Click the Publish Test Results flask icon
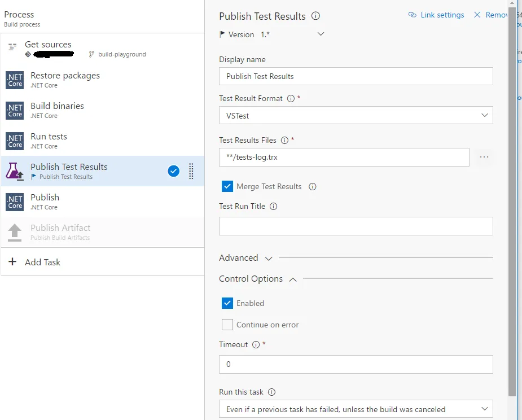 tap(15, 171)
